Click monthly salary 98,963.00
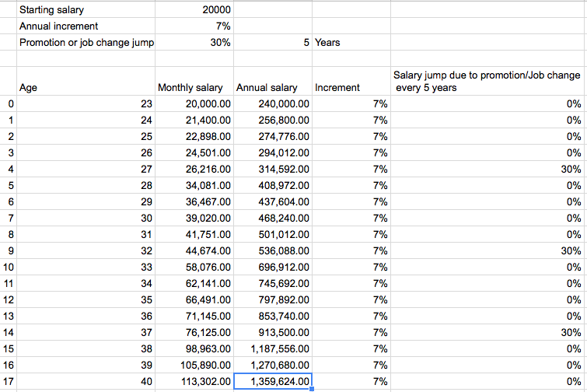This screenshot has width=587, height=392. pos(194,348)
